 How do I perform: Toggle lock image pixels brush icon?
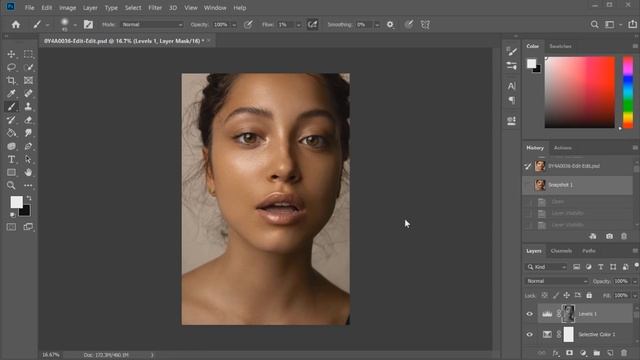coord(556,295)
